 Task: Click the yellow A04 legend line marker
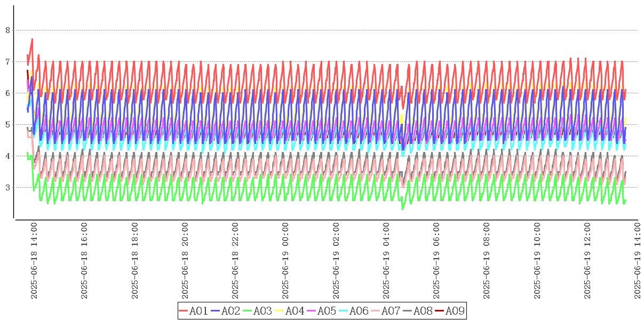[x=279, y=311]
